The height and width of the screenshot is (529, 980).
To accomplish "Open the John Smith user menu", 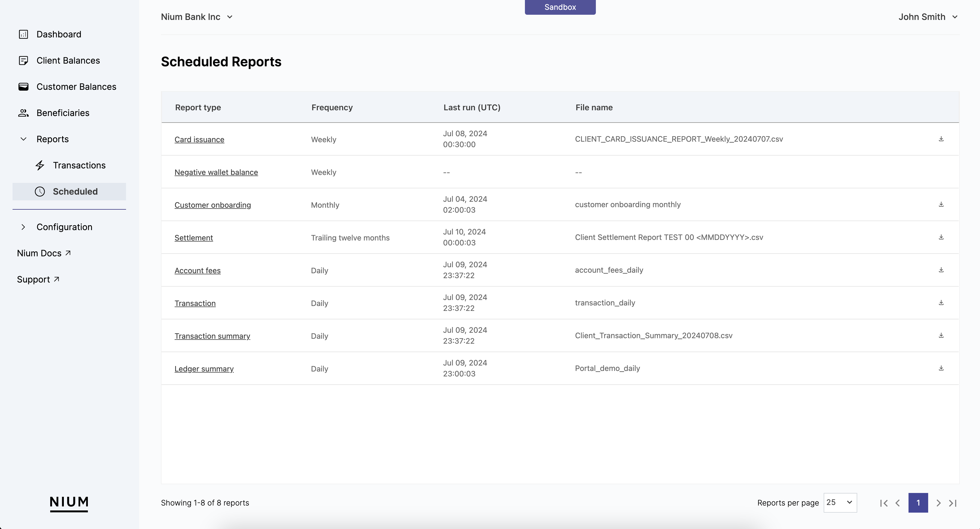I will (x=928, y=17).
